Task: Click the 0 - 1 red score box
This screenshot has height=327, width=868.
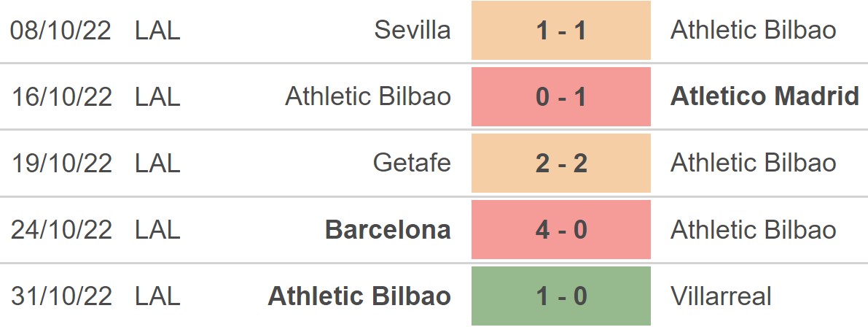Action: 560,96
